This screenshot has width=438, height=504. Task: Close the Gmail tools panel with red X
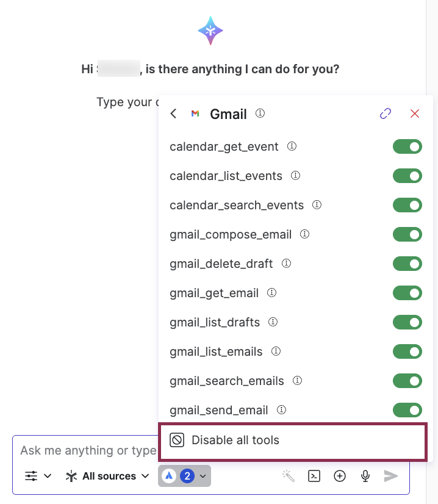[415, 113]
